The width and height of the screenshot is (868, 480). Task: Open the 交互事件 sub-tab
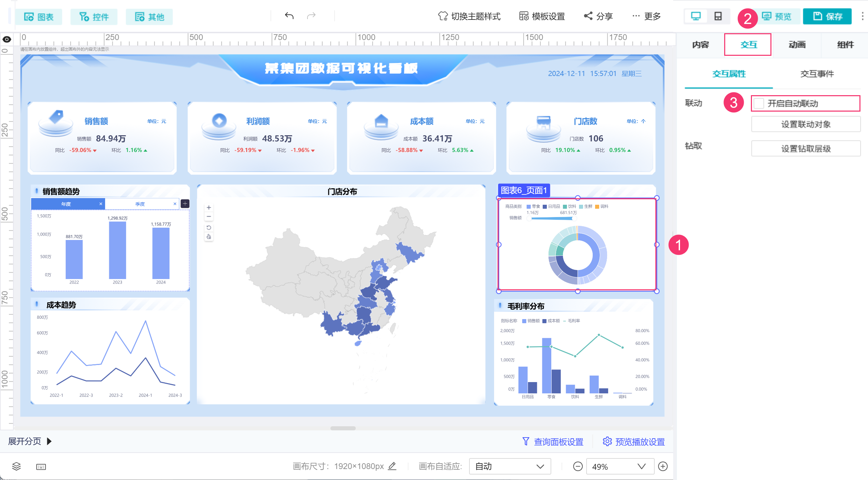point(817,74)
